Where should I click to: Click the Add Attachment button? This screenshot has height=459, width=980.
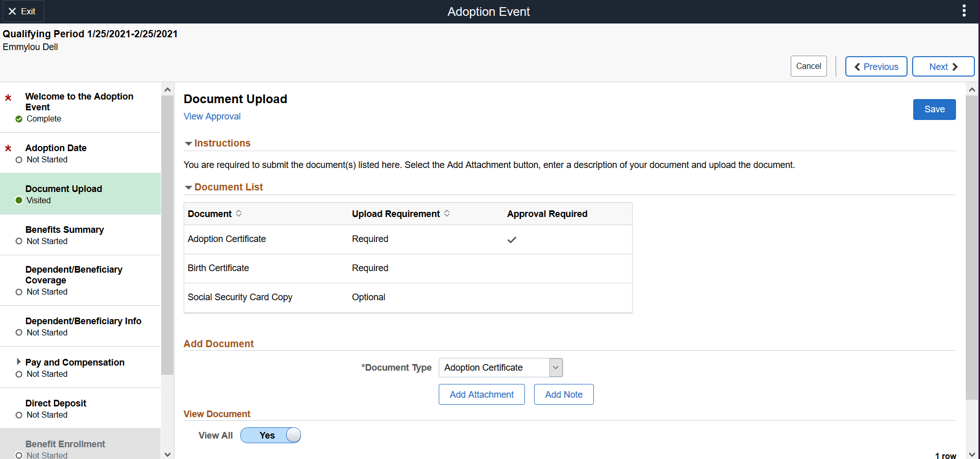[482, 395]
